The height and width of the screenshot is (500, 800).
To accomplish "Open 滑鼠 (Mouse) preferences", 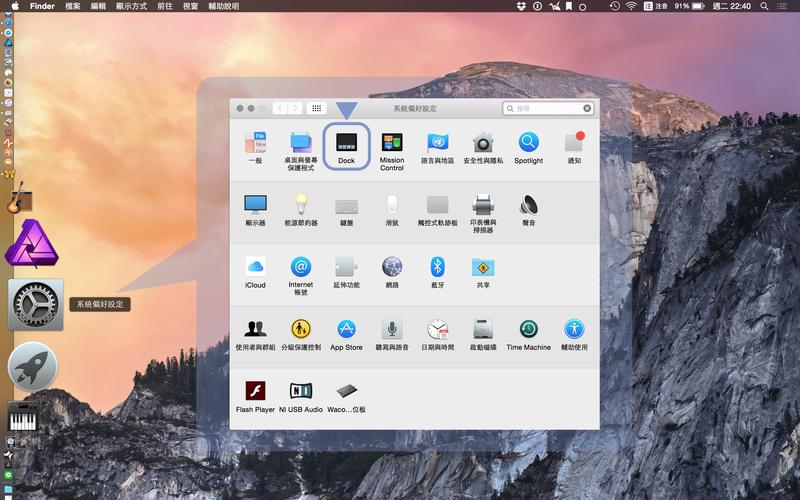I will point(392,210).
